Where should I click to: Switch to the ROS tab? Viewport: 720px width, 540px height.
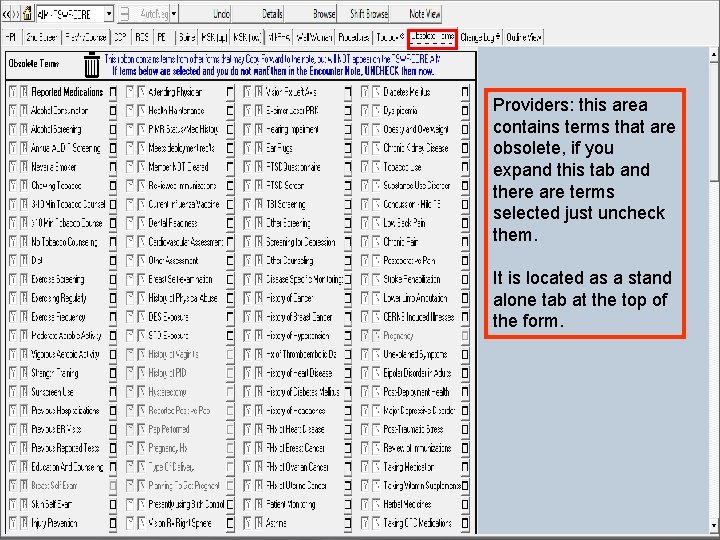(142, 37)
